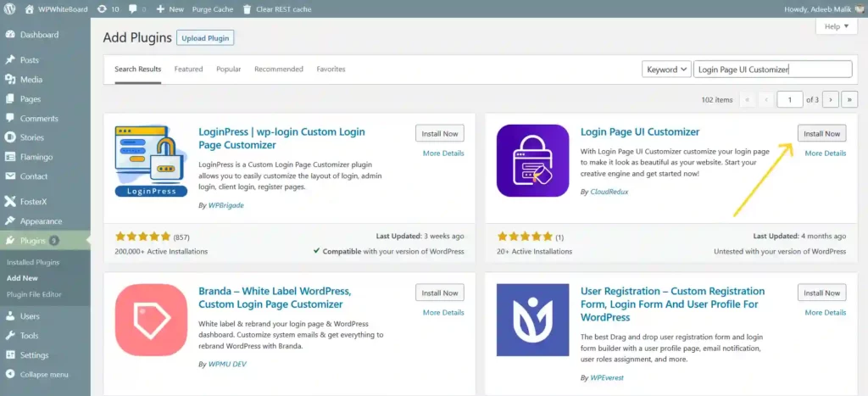Switch to the Recommended tab

(279, 70)
